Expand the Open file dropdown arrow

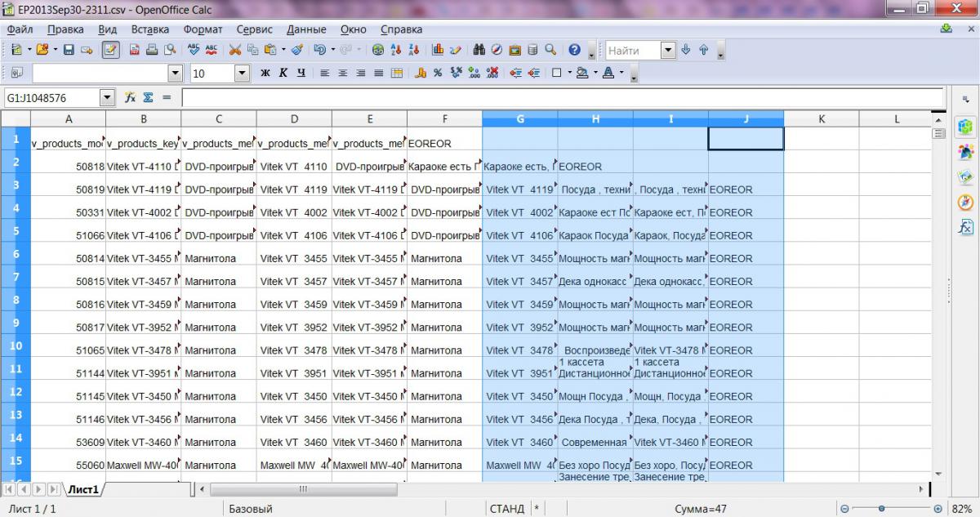point(56,50)
